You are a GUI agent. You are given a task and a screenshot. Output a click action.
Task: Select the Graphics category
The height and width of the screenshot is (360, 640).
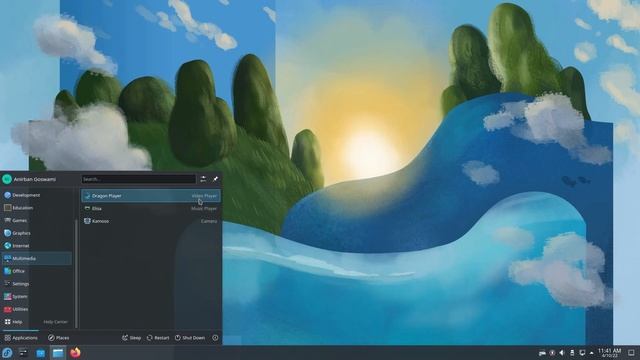coord(37,233)
